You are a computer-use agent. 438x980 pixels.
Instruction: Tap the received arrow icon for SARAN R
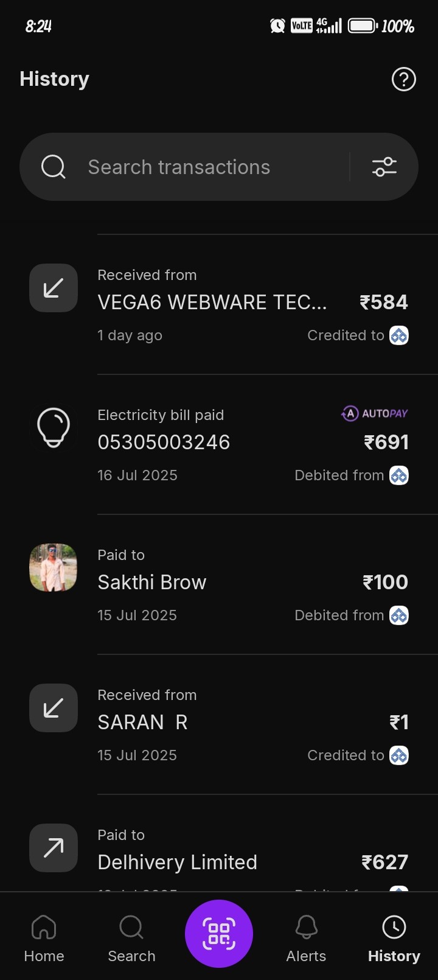point(54,708)
